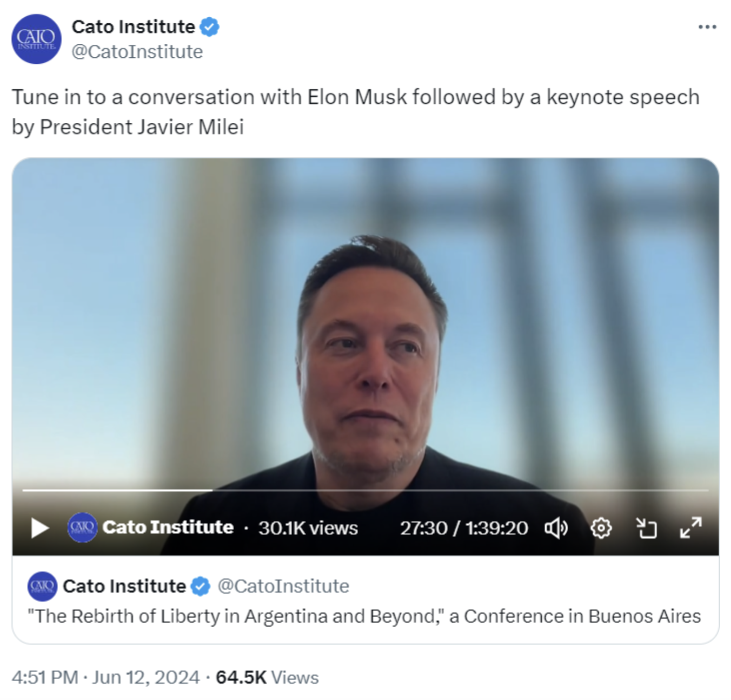The width and height of the screenshot is (731, 700).
Task: Open video settings gear icon
Action: (x=601, y=527)
